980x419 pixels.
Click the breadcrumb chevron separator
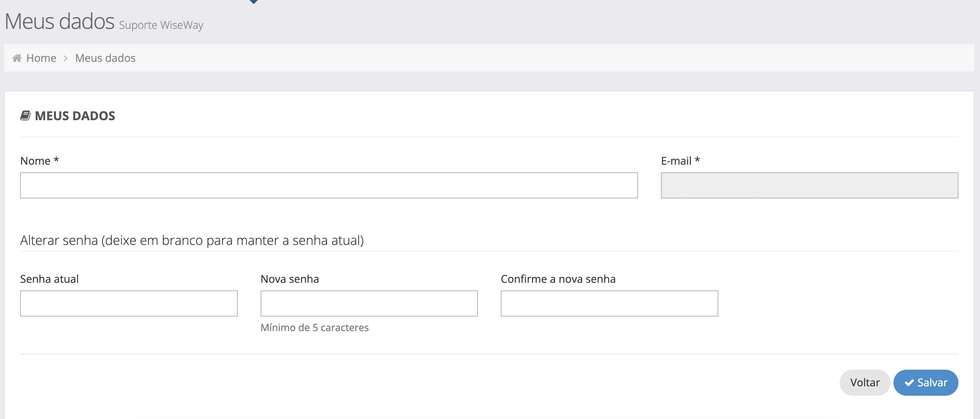65,58
